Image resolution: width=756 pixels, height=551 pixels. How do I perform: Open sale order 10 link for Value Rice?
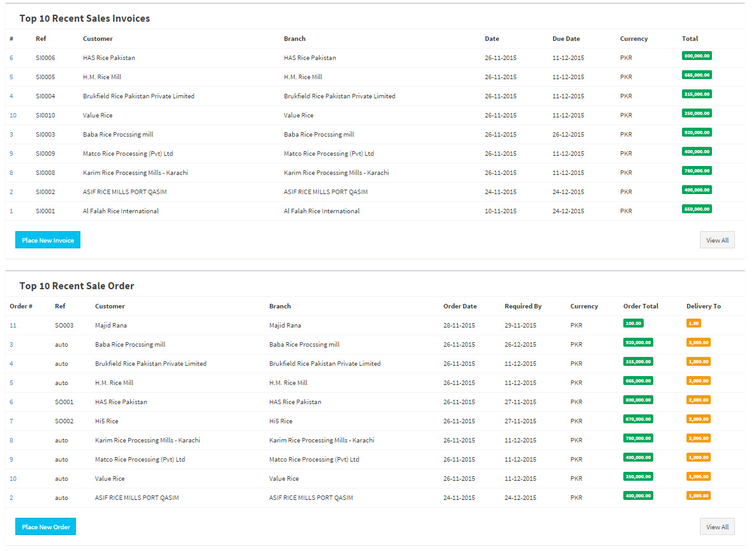click(13, 479)
